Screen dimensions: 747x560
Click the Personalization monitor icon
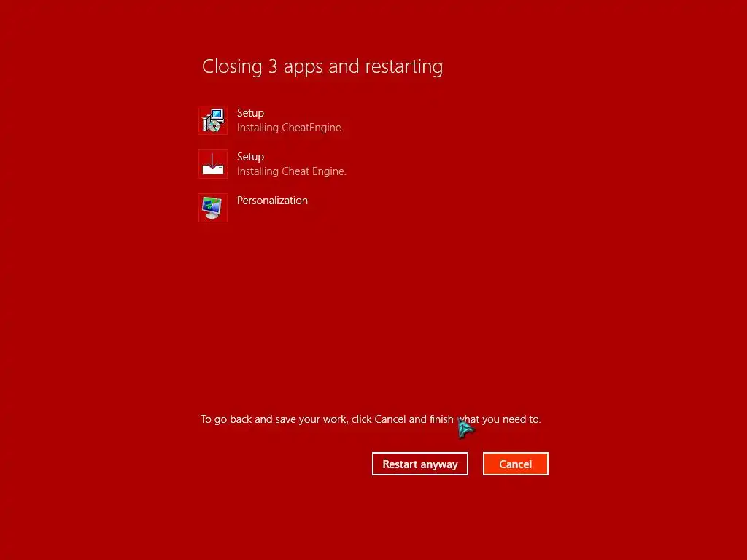pos(213,208)
